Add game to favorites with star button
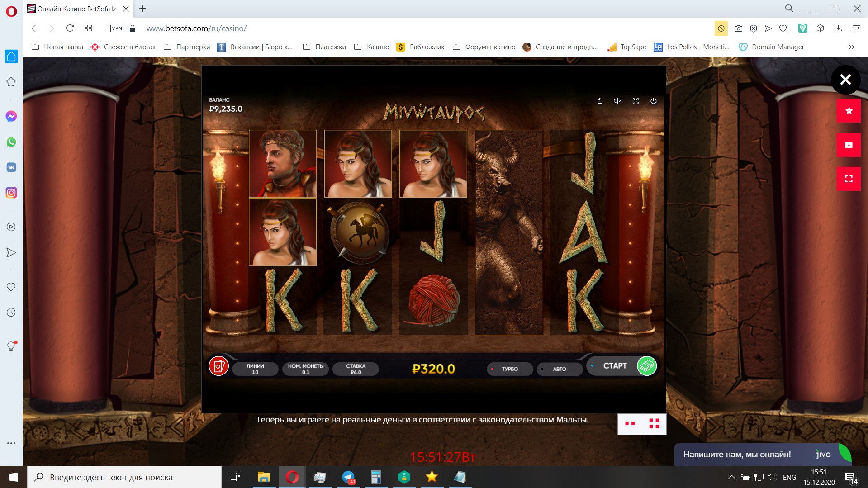The width and height of the screenshot is (868, 488). (x=849, y=111)
